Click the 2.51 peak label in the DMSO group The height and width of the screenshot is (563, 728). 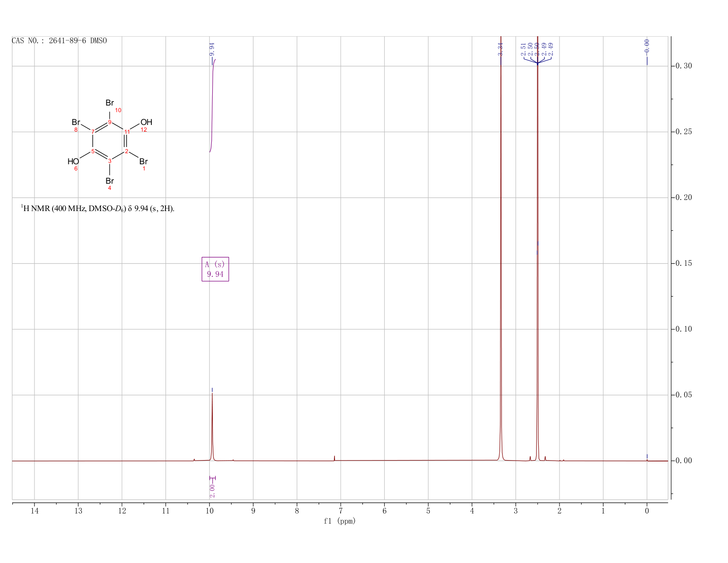click(523, 49)
